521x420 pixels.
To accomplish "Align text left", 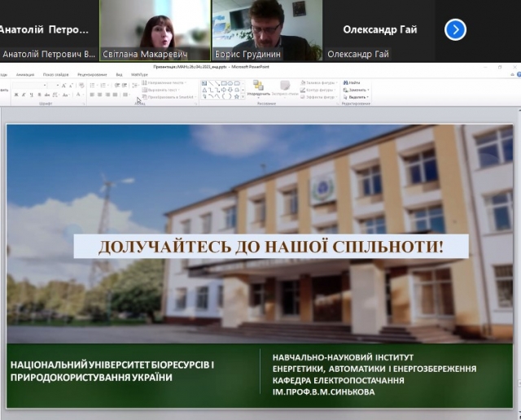I will point(92,94).
